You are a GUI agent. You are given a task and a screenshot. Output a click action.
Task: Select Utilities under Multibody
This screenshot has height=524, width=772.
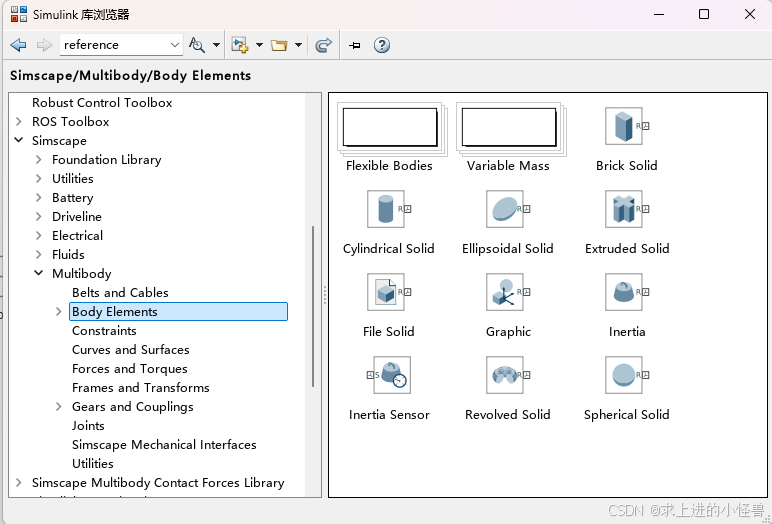point(93,463)
